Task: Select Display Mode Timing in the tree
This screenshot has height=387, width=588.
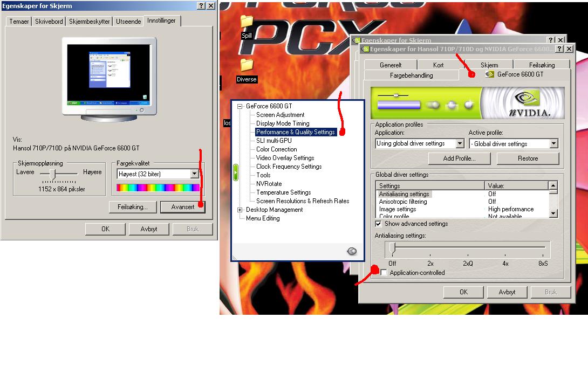Action: pos(283,123)
